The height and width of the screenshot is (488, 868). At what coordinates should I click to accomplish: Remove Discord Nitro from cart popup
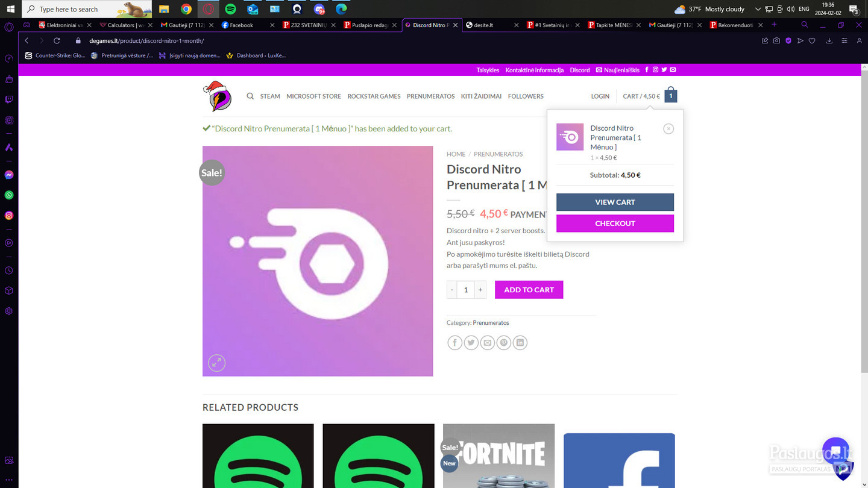pos(668,129)
